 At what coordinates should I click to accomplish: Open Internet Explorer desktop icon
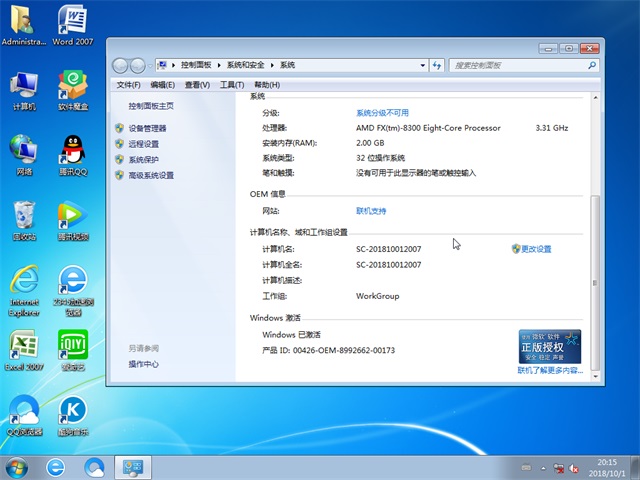(x=24, y=291)
